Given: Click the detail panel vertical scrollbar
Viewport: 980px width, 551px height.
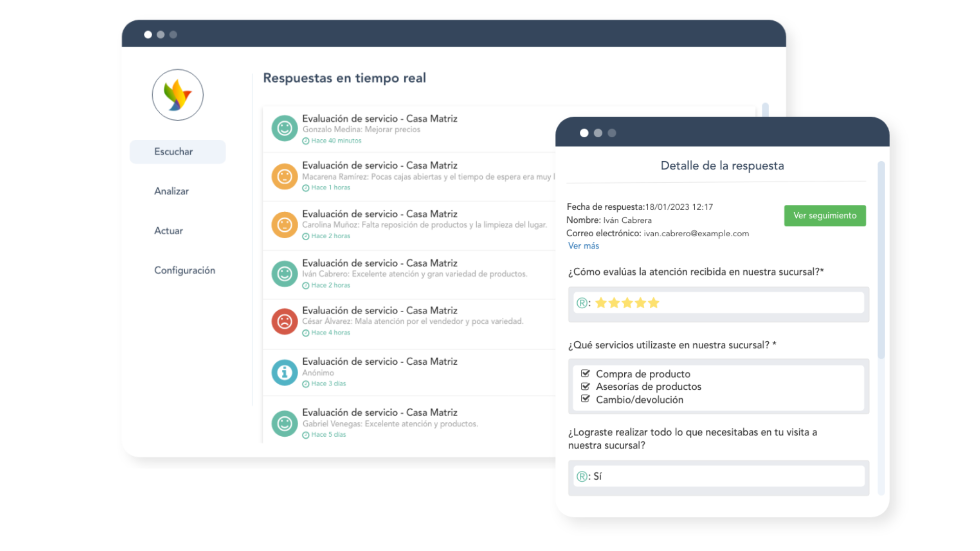Looking at the screenshot, I should [881, 260].
